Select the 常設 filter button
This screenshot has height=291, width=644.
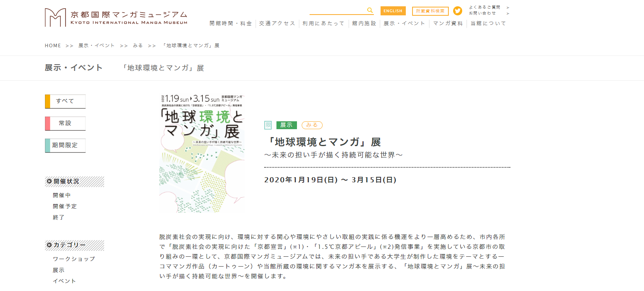[65, 123]
